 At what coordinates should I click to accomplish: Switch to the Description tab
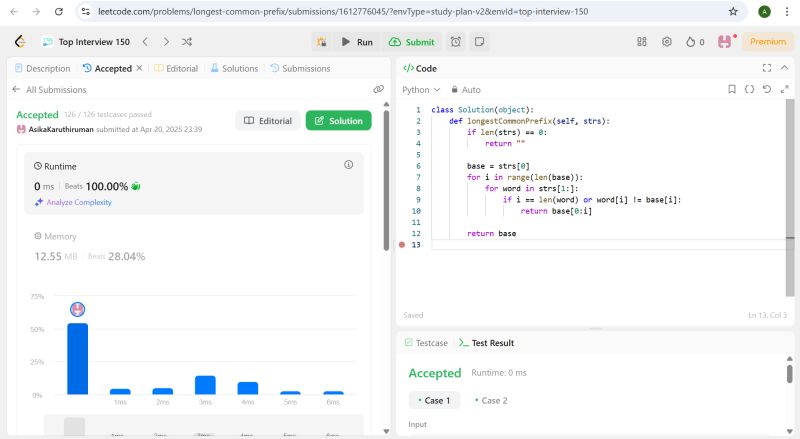tap(42, 68)
